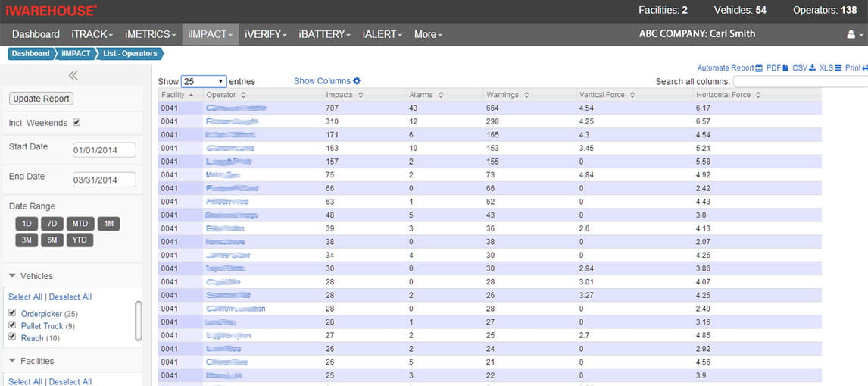Collapse the Facilities section

click(x=13, y=361)
